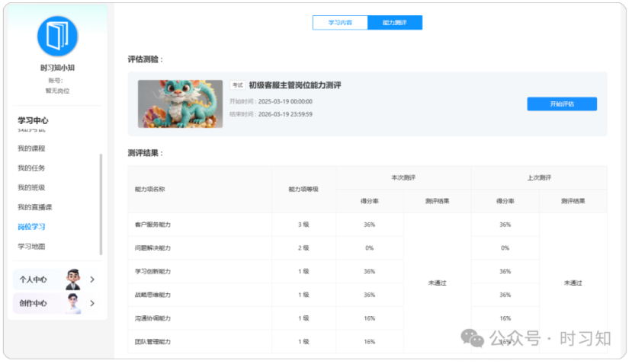
Task: Click the username 时习知小知
Action: [57, 68]
